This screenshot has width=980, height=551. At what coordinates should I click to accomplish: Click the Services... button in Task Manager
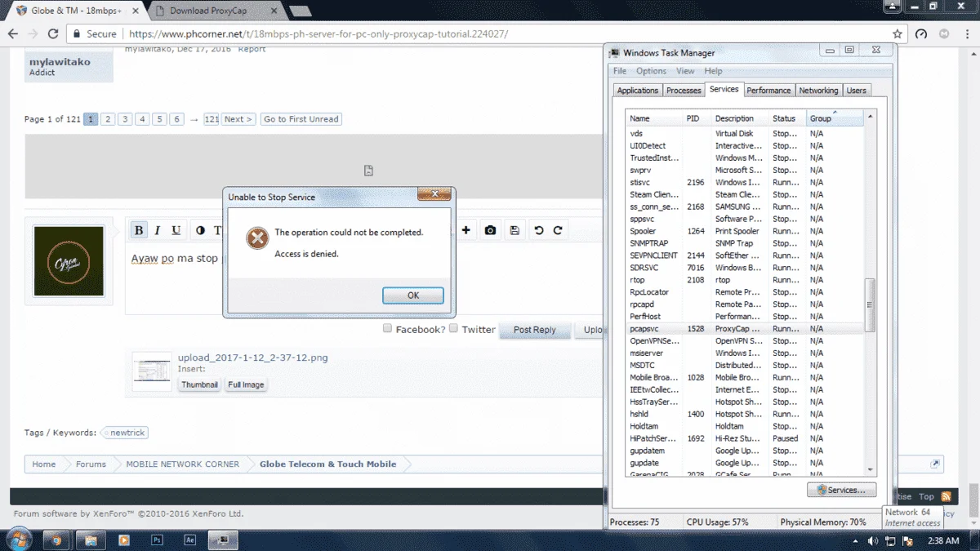841,490
